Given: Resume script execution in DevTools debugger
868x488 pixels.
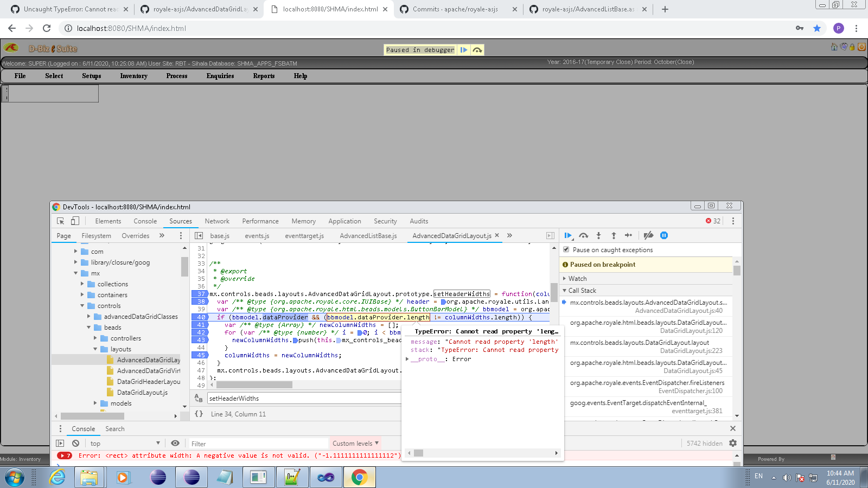Looking at the screenshot, I should click(x=568, y=235).
